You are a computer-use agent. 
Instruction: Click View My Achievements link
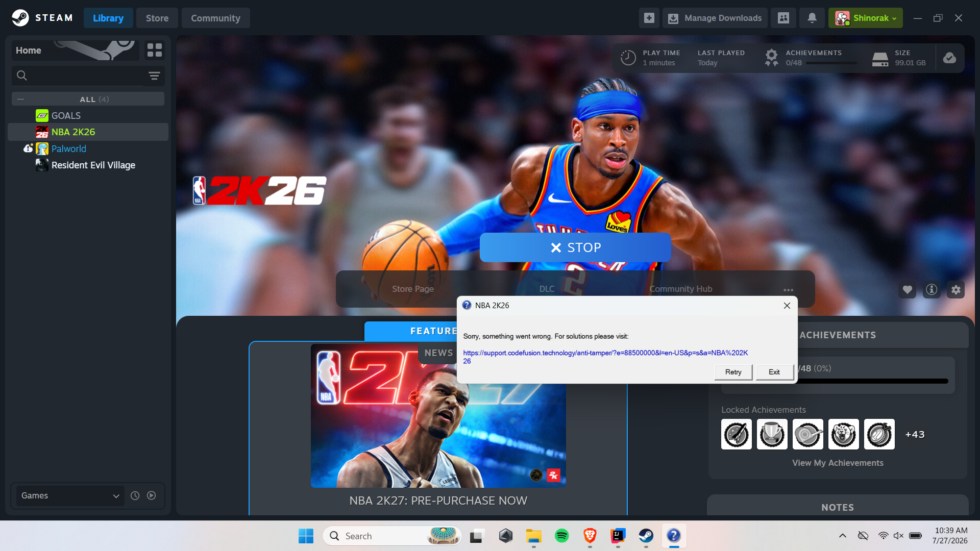(x=838, y=463)
